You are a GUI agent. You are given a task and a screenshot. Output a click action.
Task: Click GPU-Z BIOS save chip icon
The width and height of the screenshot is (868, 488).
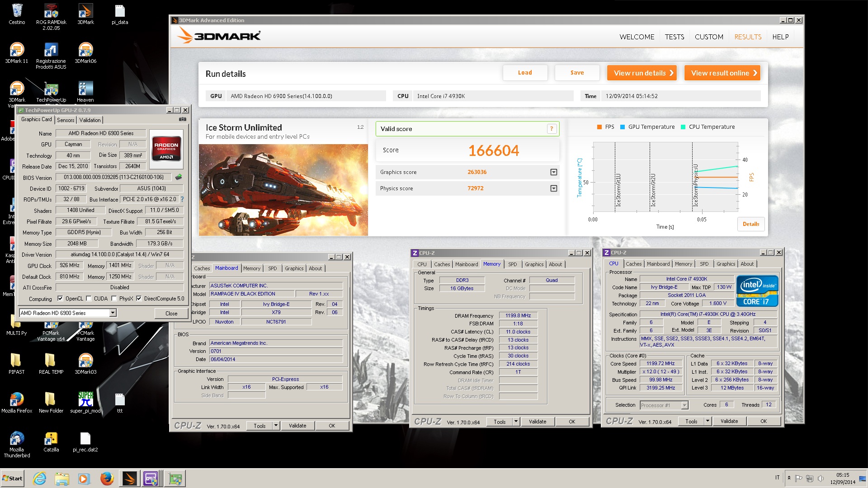(179, 177)
